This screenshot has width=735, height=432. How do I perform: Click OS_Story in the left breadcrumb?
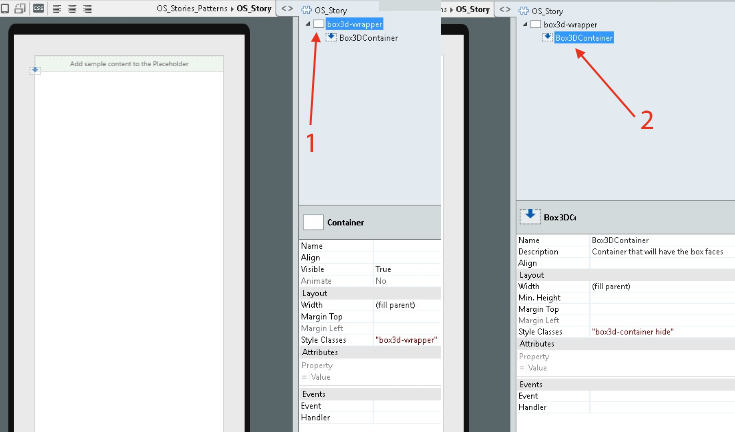(x=254, y=8)
